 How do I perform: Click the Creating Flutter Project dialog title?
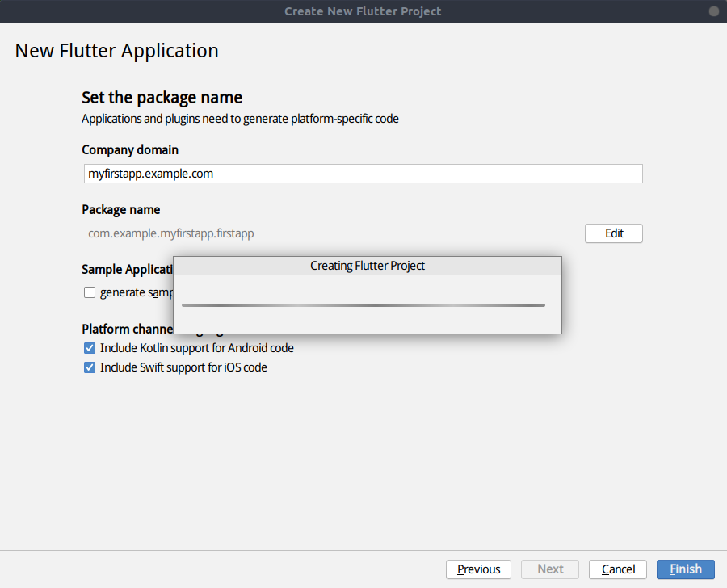[368, 266]
